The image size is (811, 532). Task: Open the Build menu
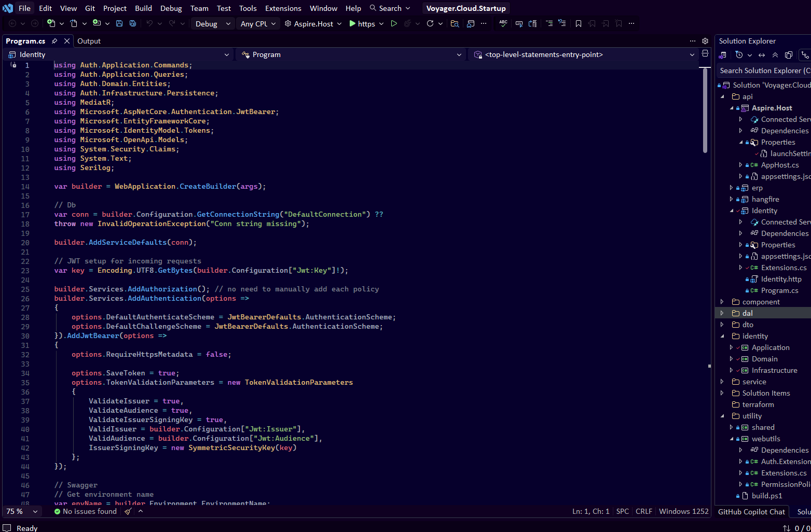[143, 8]
